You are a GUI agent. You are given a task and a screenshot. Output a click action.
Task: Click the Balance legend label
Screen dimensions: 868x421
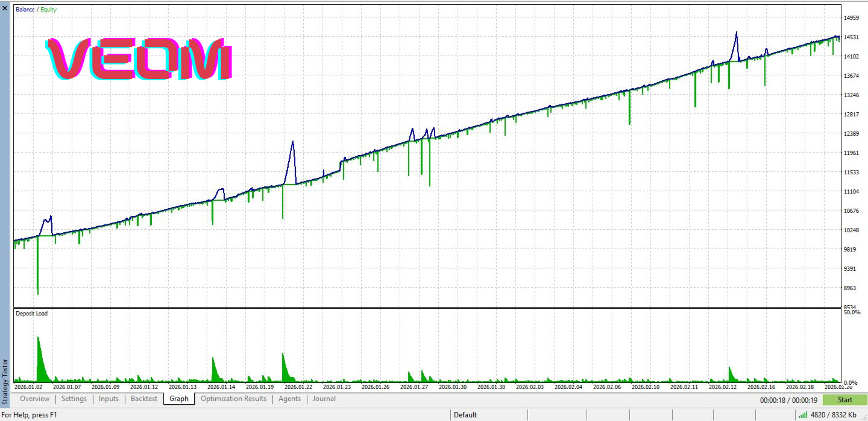click(x=25, y=10)
